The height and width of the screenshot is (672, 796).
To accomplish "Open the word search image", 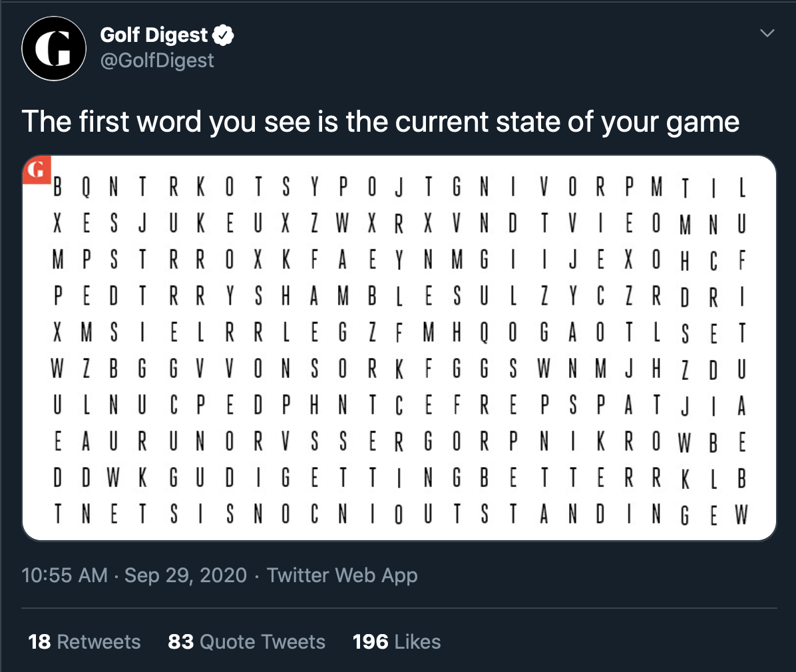I will click(x=399, y=348).
